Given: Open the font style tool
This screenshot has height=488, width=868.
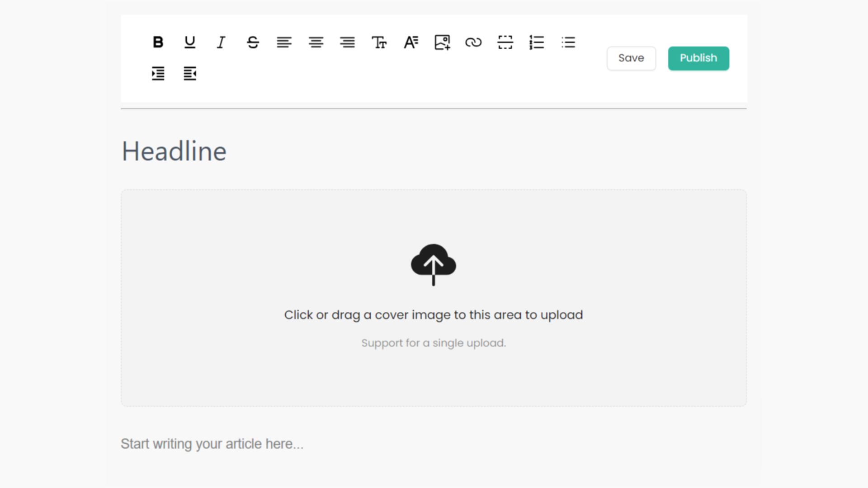Looking at the screenshot, I should [x=410, y=42].
